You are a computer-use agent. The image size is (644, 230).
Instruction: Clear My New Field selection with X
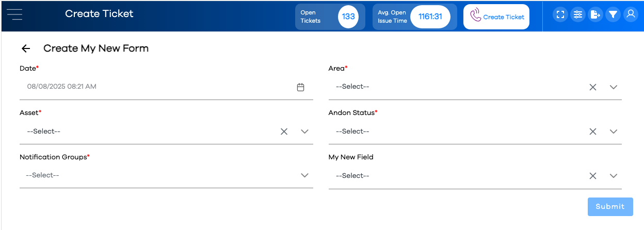point(593,176)
